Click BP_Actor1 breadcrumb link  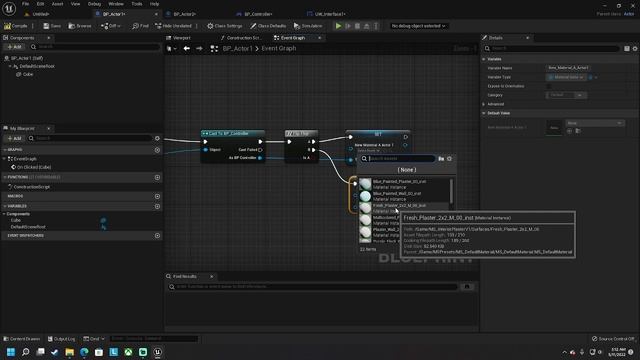point(238,49)
